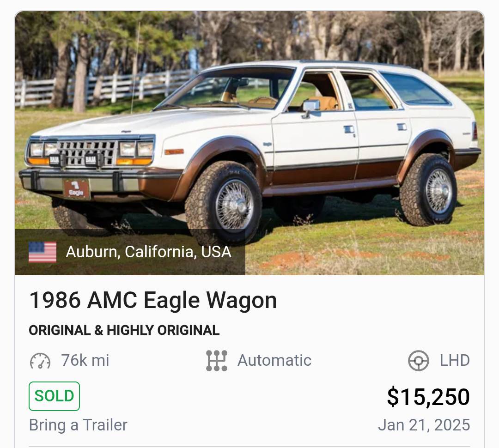
Task: Click the odometer mileage icon
Action: pyautogui.click(x=40, y=361)
